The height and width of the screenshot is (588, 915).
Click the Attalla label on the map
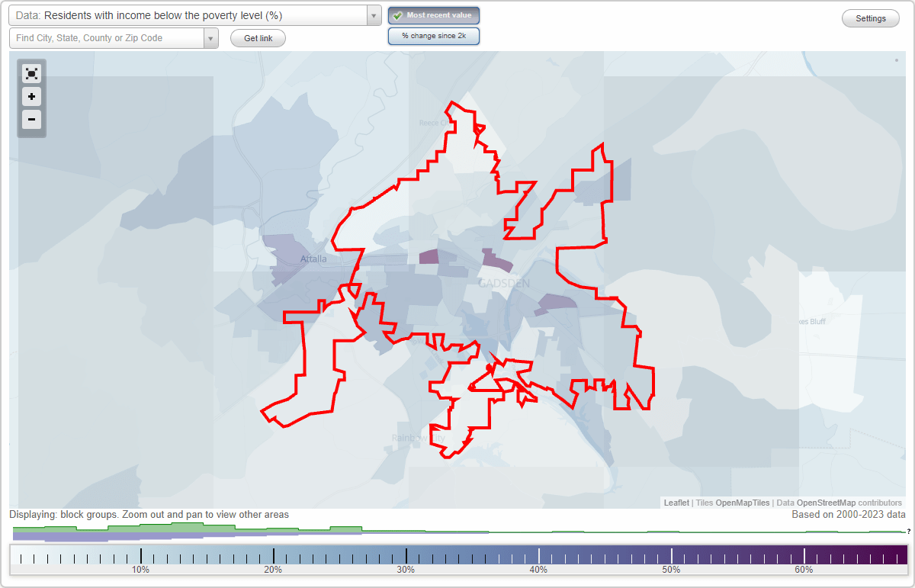pos(313,259)
